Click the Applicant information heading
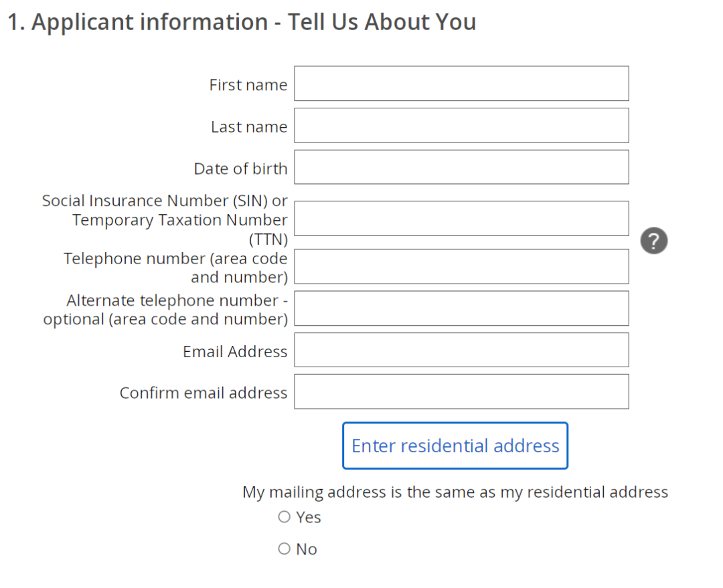 [242, 22]
